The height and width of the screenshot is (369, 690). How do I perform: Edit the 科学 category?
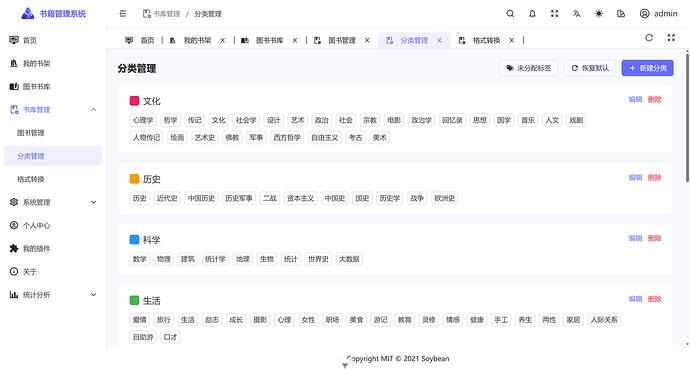click(635, 238)
